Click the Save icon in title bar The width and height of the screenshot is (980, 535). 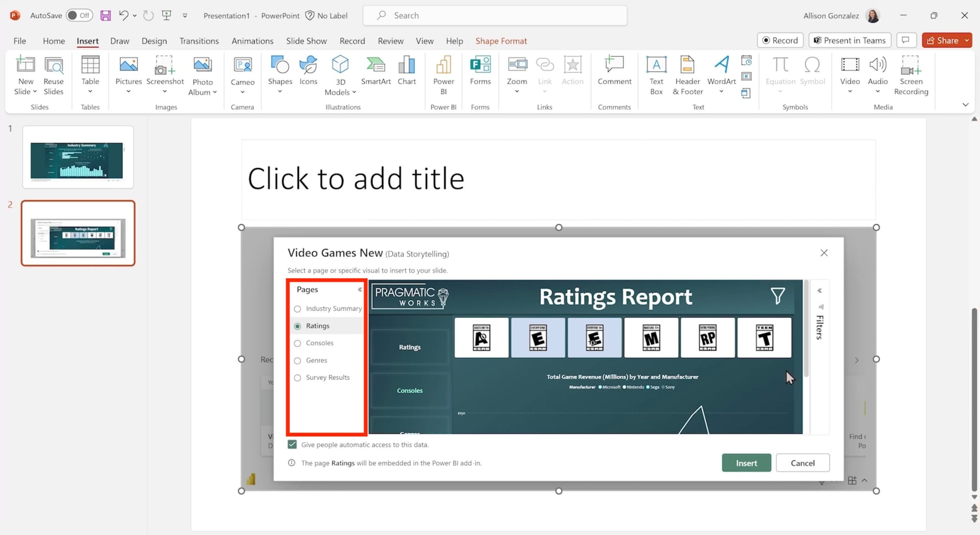[105, 16]
